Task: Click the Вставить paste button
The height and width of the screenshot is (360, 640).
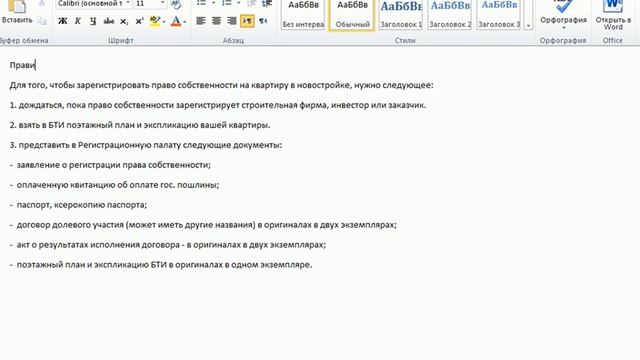Action: coord(16,12)
